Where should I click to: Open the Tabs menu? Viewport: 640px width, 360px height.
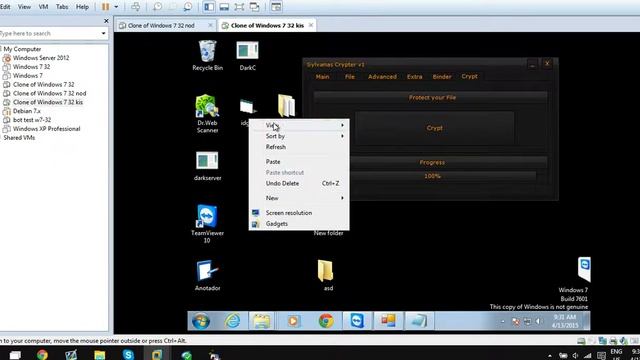pos(62,7)
